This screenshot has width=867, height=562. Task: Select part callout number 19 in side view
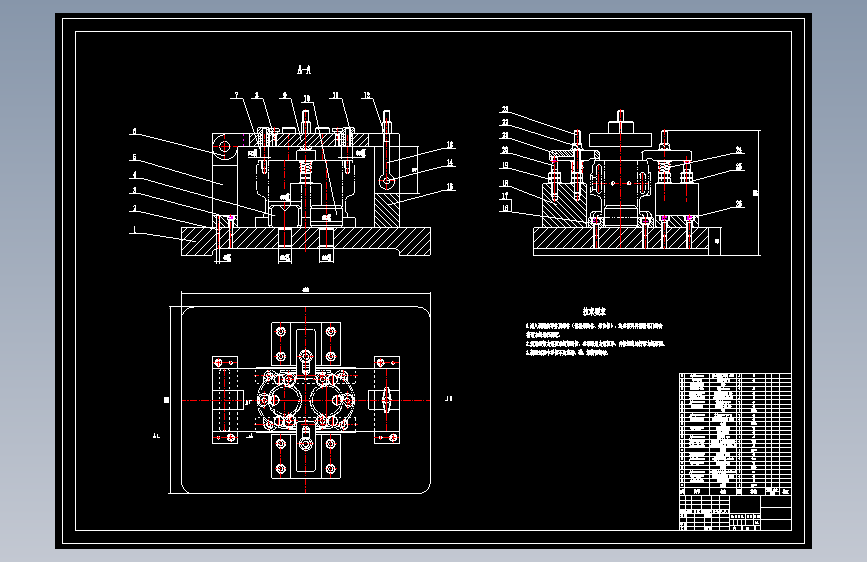coord(505,165)
